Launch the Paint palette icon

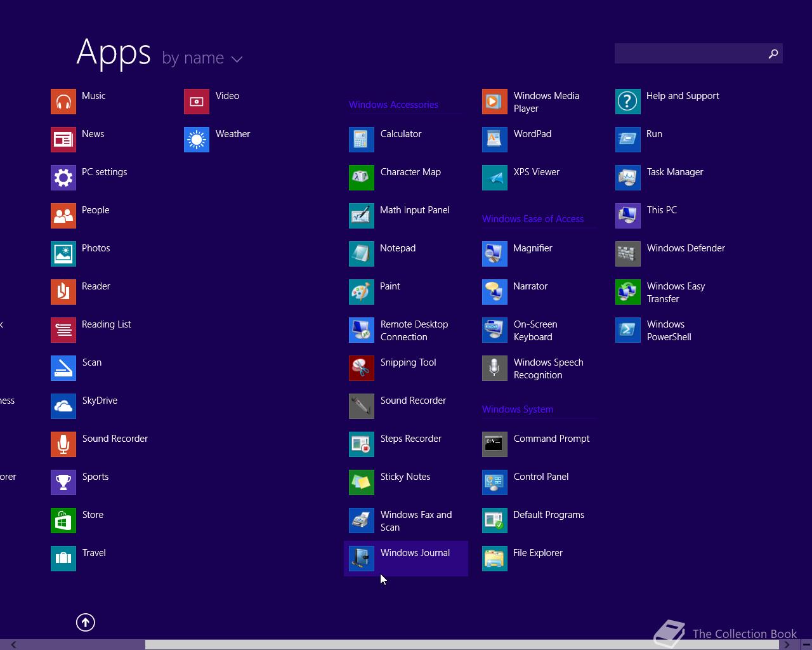click(x=362, y=292)
